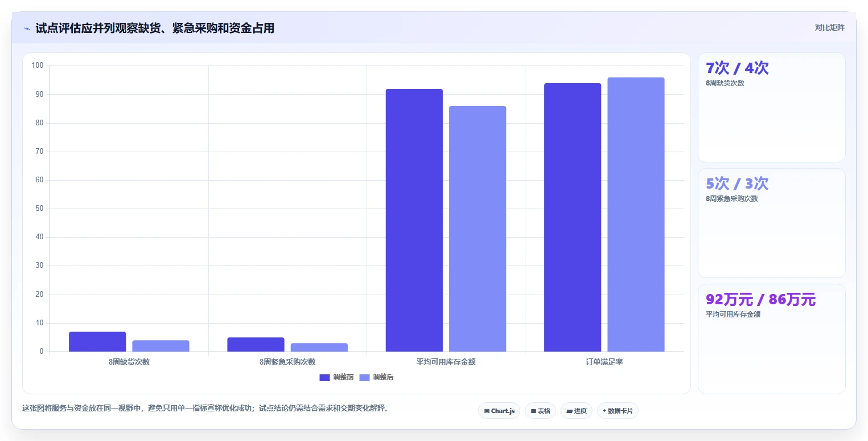Click the small icon in the Chart.js chip
This screenshot has height=441, width=868.
coord(487,411)
